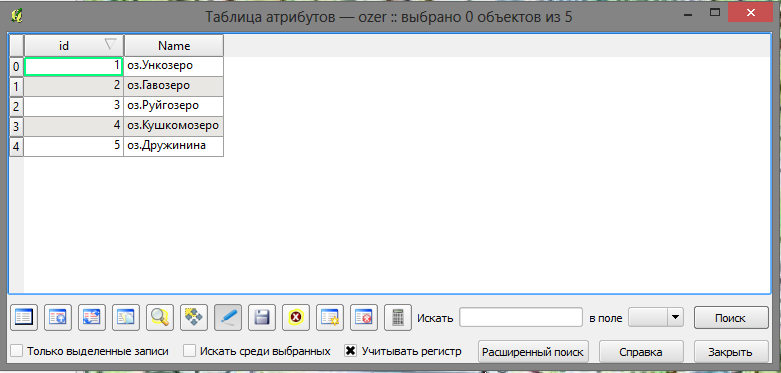Move selection to top of table

pyautogui.click(x=57, y=317)
